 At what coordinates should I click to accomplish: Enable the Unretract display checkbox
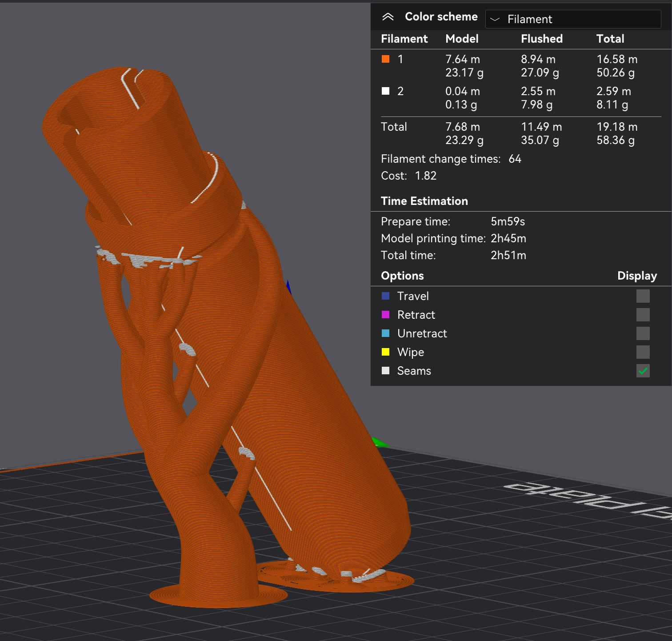click(x=643, y=333)
